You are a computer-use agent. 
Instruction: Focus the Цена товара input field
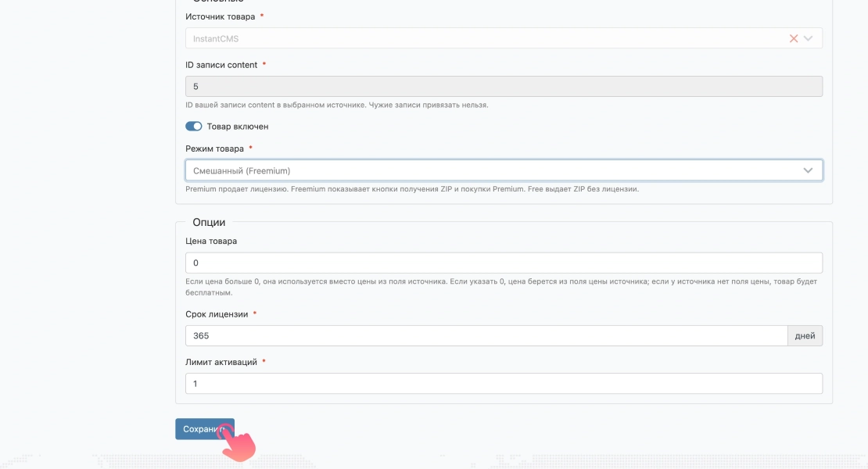coord(504,263)
